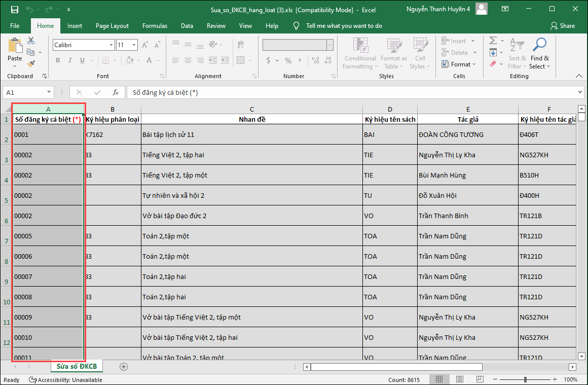
Task: Open the Formulas ribbon tab
Action: (x=155, y=26)
